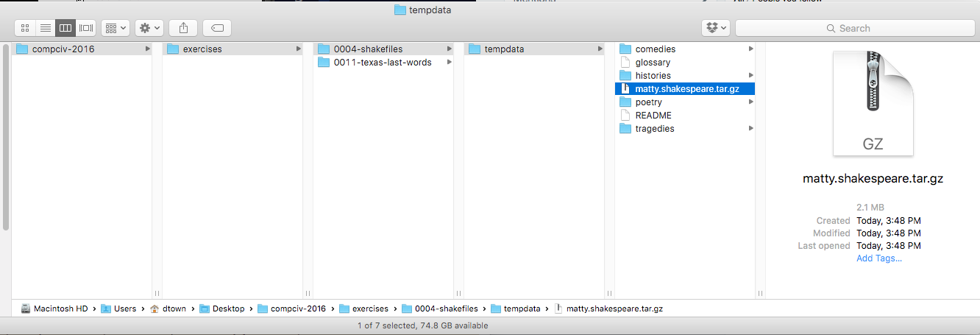Open the tragedies folder
The image size is (980, 335).
pyautogui.click(x=685, y=129)
